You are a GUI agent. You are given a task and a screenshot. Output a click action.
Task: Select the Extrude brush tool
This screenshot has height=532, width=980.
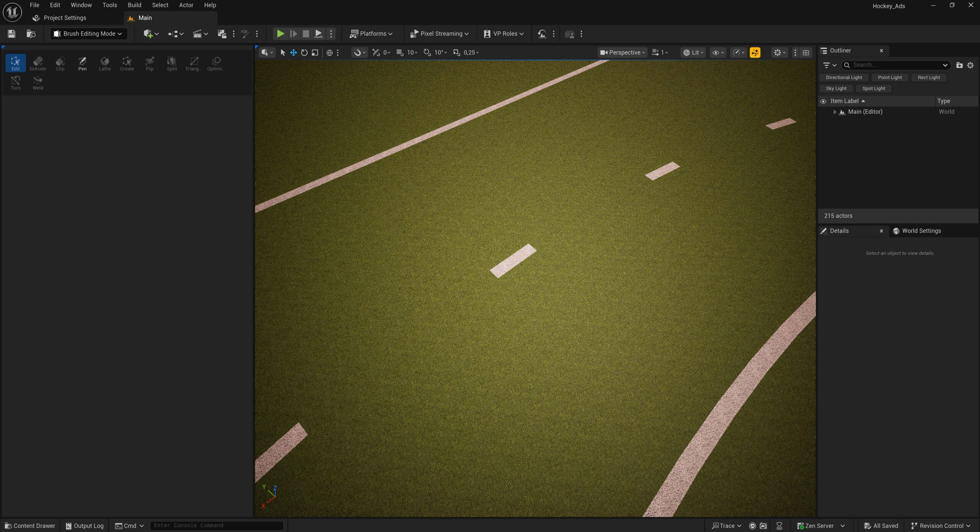38,63
